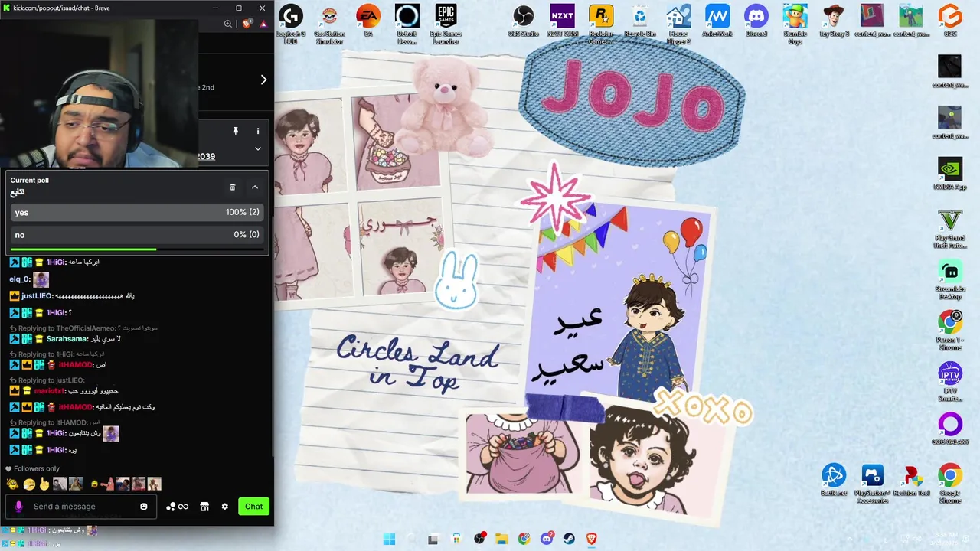The width and height of the screenshot is (980, 551).
Task: Open the Windows Start menu
Action: pos(389,539)
